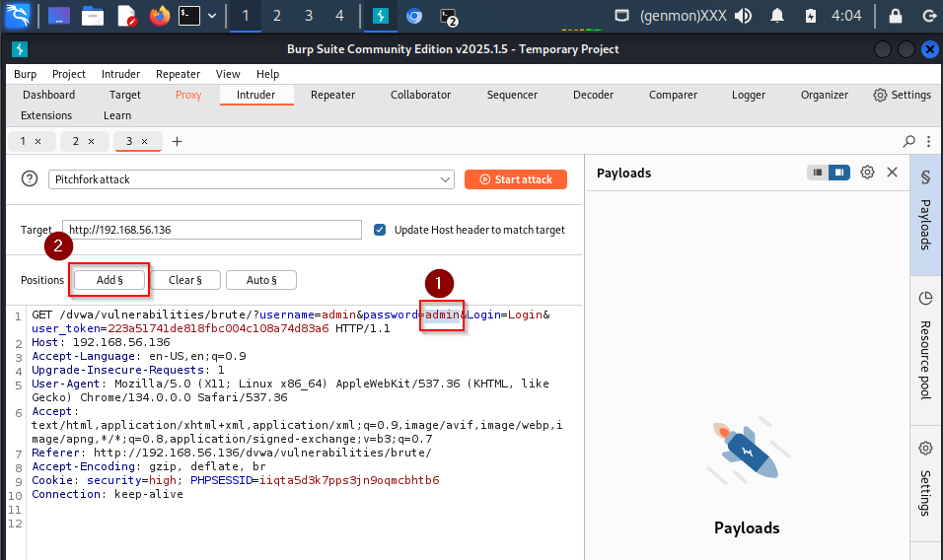
Task: Select Intruder attack tab 1
Action: click(x=23, y=141)
